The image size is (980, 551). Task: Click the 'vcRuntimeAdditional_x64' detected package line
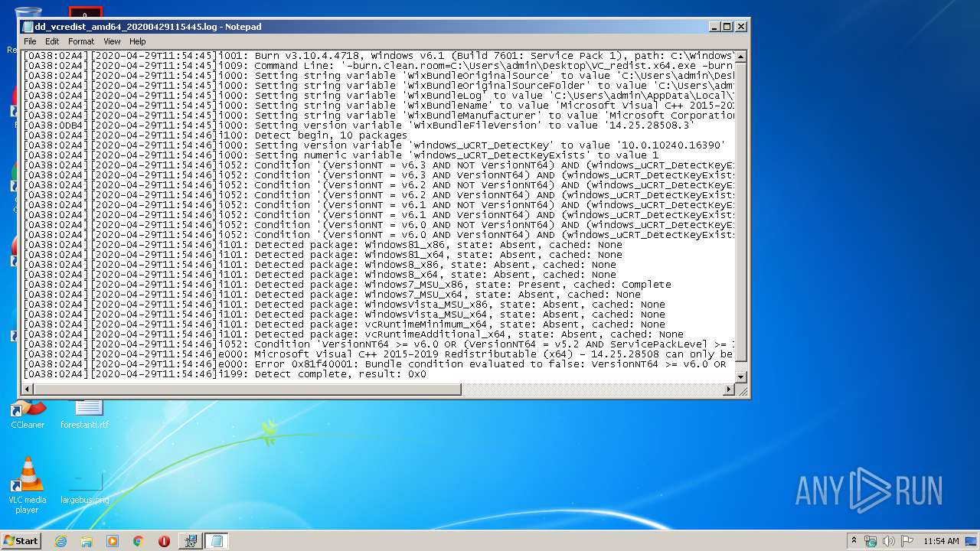[x=353, y=334]
